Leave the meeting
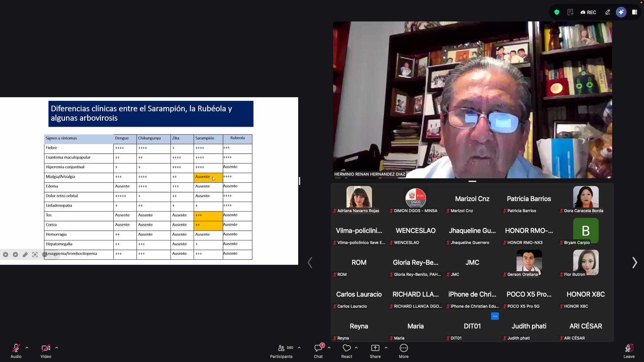The image size is (644, 362). pos(629,349)
